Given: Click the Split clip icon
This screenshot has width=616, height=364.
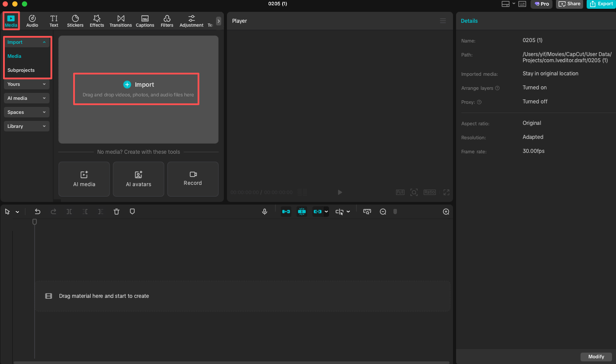Looking at the screenshot, I should pos(69,212).
